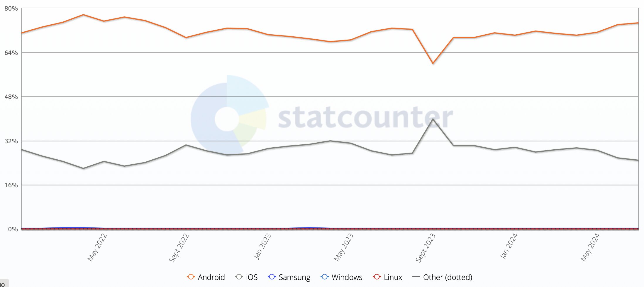Click the Android orange legend marker
This screenshot has height=287, width=644.
pos(191,277)
